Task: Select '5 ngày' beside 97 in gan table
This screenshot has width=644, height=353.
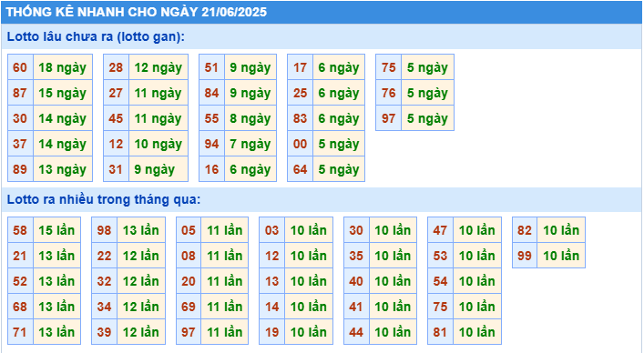Action: point(427,118)
